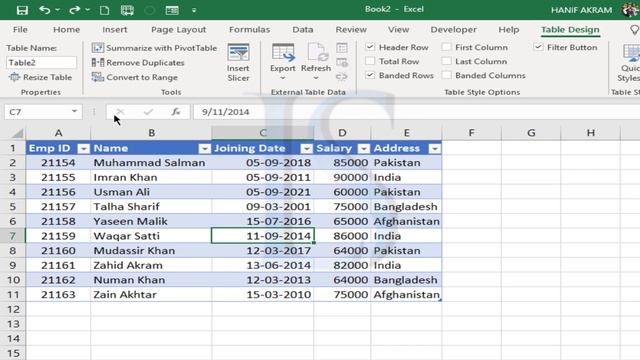Redo the last action
Screen dimensions: 640x360
pyautogui.click(x=74, y=10)
